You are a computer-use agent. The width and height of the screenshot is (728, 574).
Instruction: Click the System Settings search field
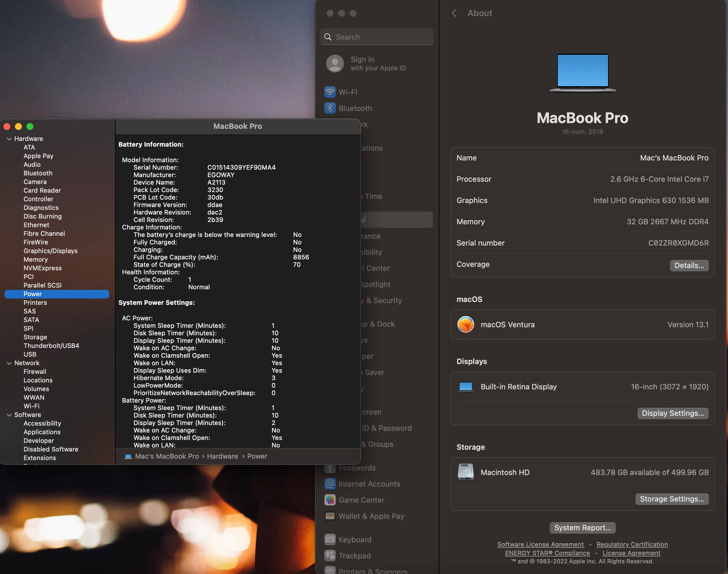tap(377, 37)
